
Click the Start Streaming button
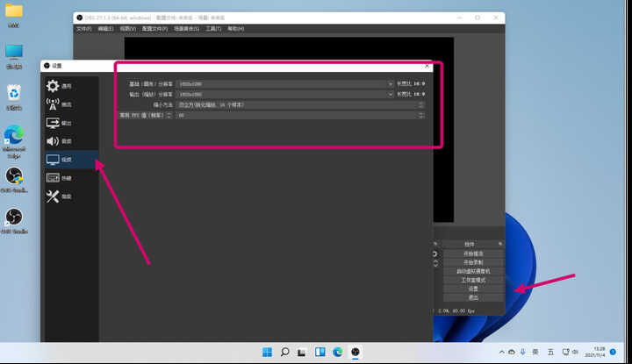click(x=473, y=253)
